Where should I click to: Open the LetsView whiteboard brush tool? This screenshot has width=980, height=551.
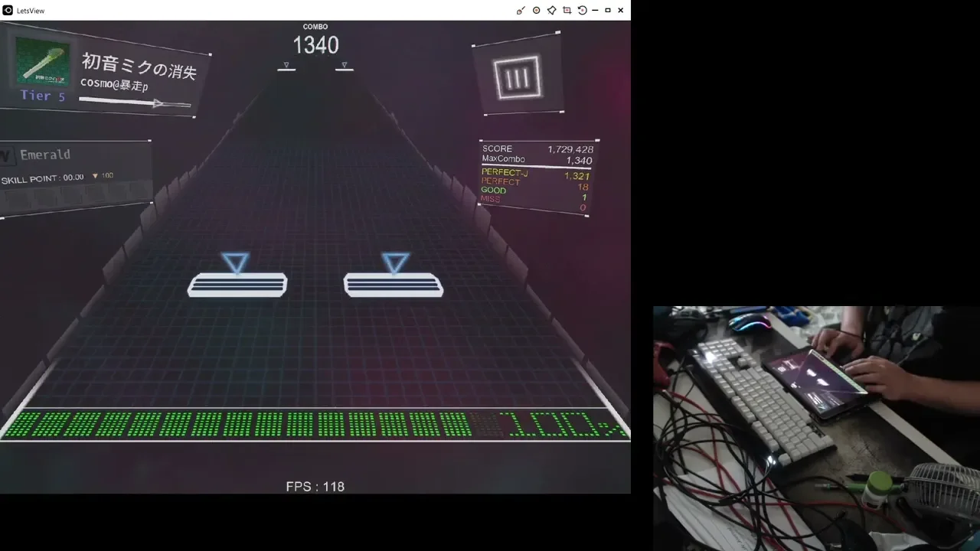(521, 11)
